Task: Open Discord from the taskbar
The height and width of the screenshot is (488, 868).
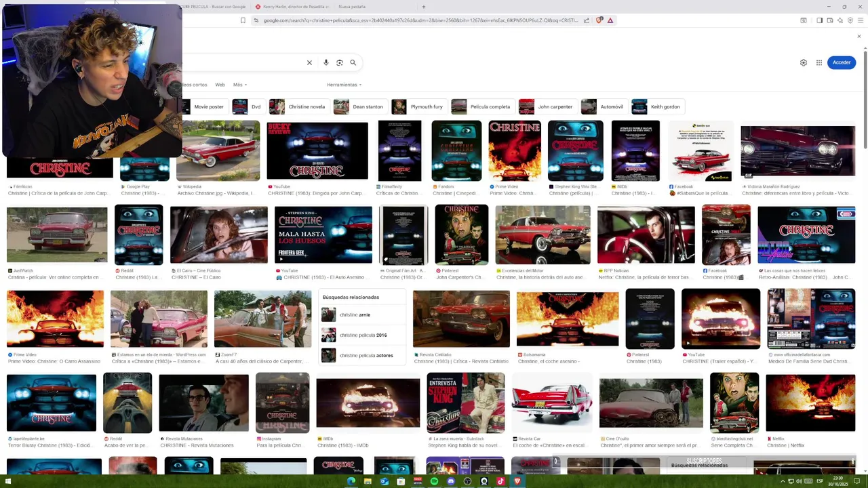Action: (x=451, y=481)
